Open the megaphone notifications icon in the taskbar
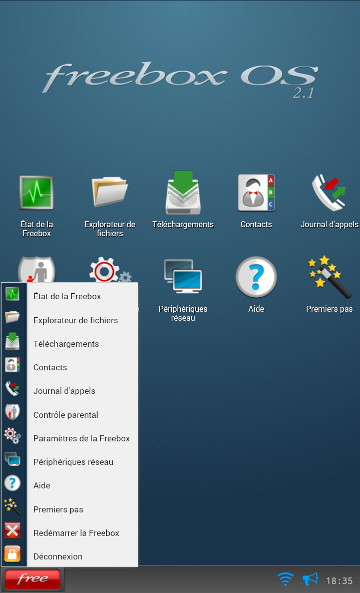Screen dimensions: 360x593 pyautogui.click(x=310, y=579)
